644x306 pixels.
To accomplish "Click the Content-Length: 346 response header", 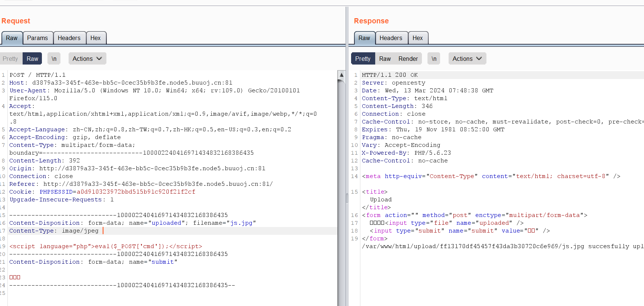I will click(x=397, y=106).
